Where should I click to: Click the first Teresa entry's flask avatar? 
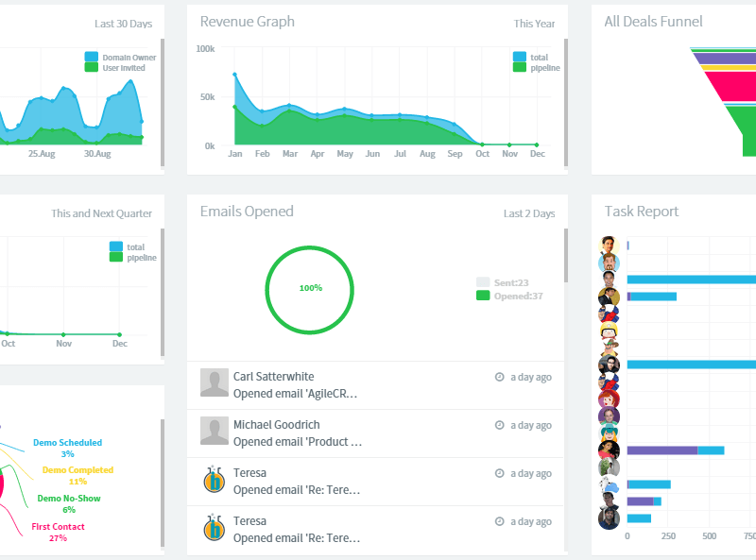[215, 480]
